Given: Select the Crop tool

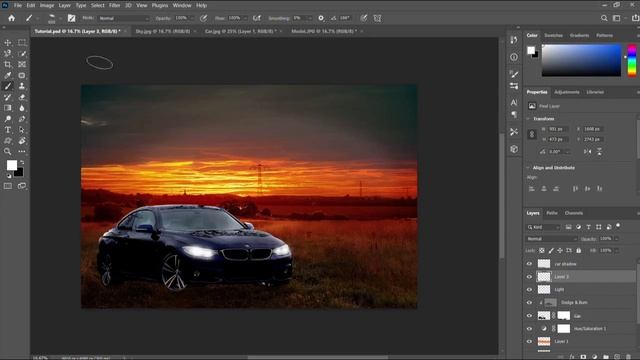Looking at the screenshot, I should (8, 64).
